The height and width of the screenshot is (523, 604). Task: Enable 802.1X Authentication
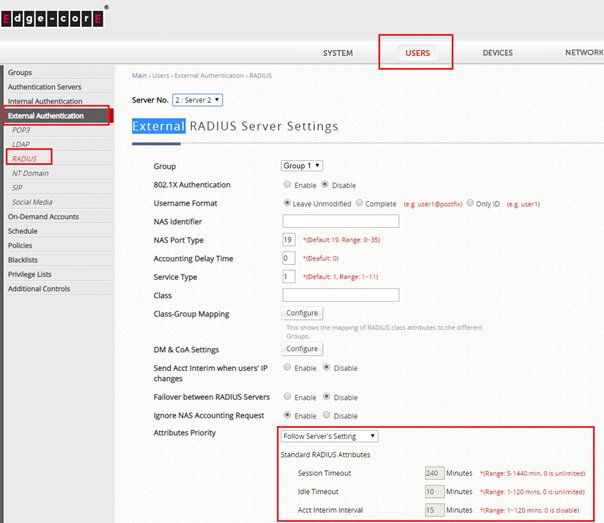[x=288, y=185]
